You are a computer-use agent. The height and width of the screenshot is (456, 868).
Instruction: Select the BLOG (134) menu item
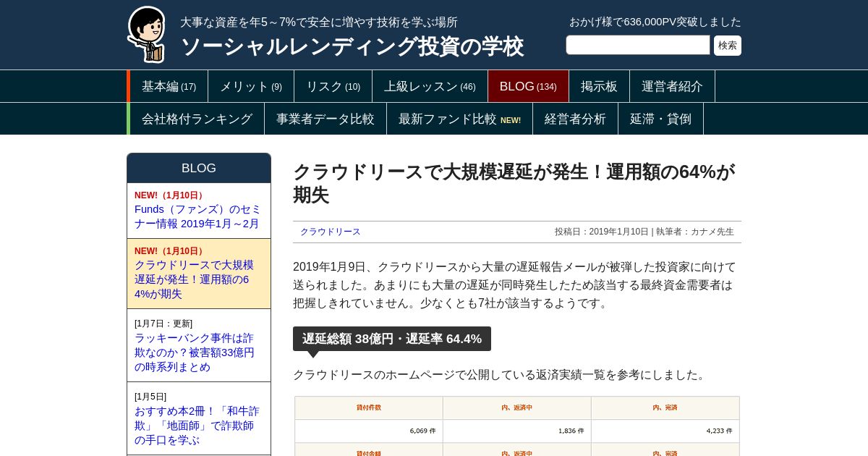[x=528, y=86]
